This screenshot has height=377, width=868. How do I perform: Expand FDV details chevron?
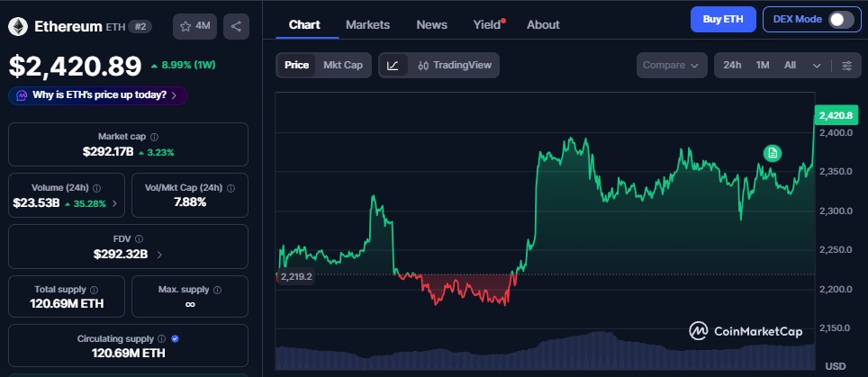[159, 255]
